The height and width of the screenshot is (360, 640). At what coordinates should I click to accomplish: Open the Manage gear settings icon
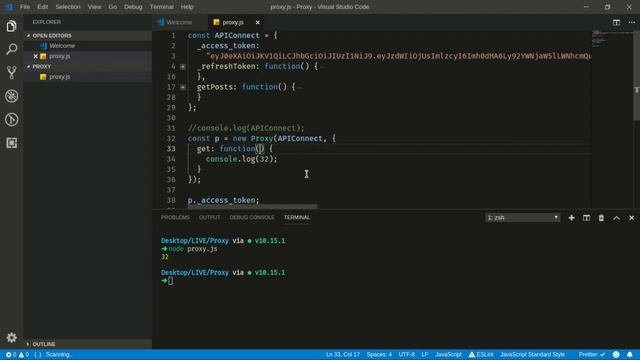click(11, 337)
